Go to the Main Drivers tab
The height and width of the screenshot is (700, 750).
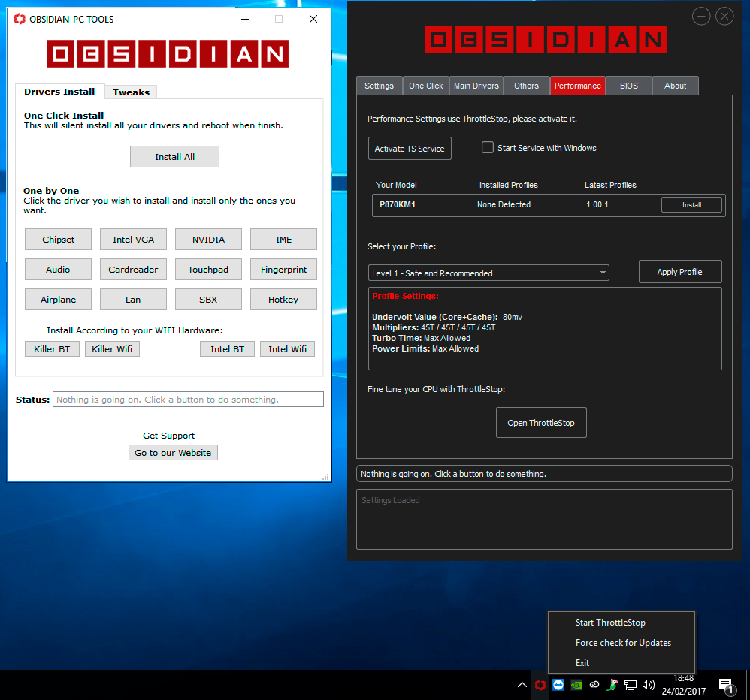pos(476,86)
